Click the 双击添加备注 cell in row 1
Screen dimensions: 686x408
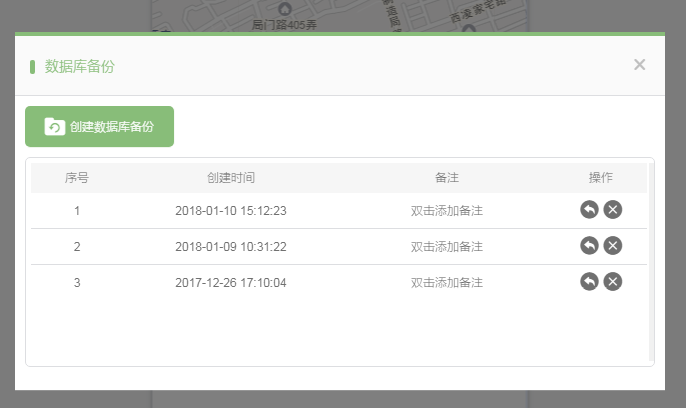pos(447,210)
